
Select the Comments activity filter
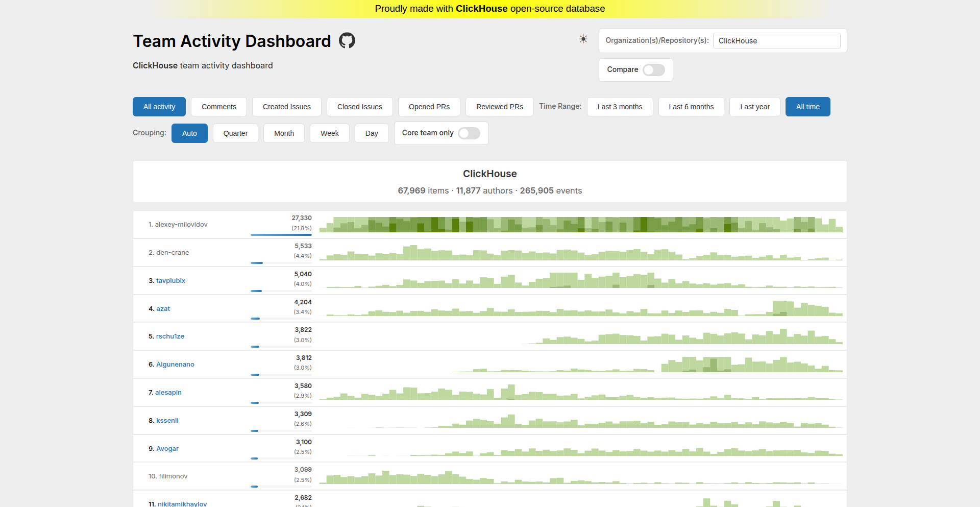[219, 107]
